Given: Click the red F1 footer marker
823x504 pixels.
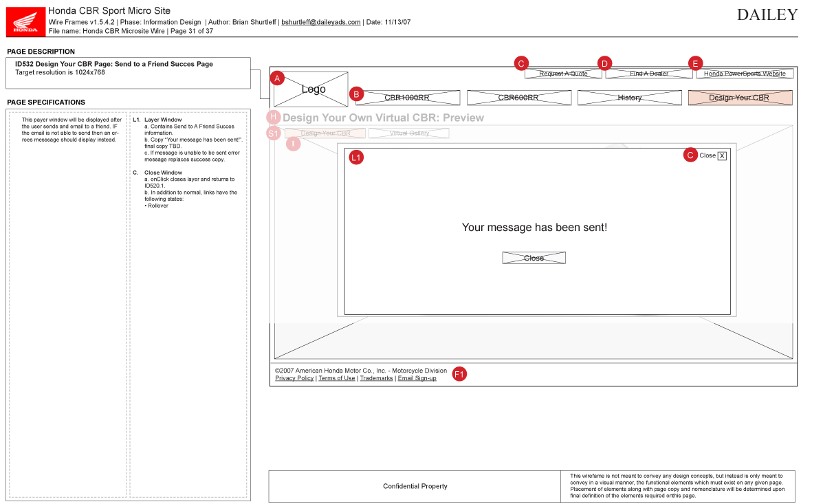Looking at the screenshot, I should (459, 374).
